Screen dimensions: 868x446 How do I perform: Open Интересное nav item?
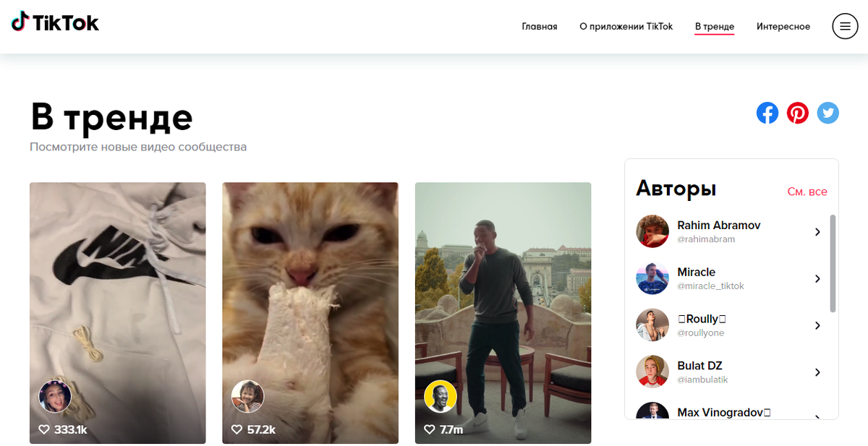tap(783, 27)
